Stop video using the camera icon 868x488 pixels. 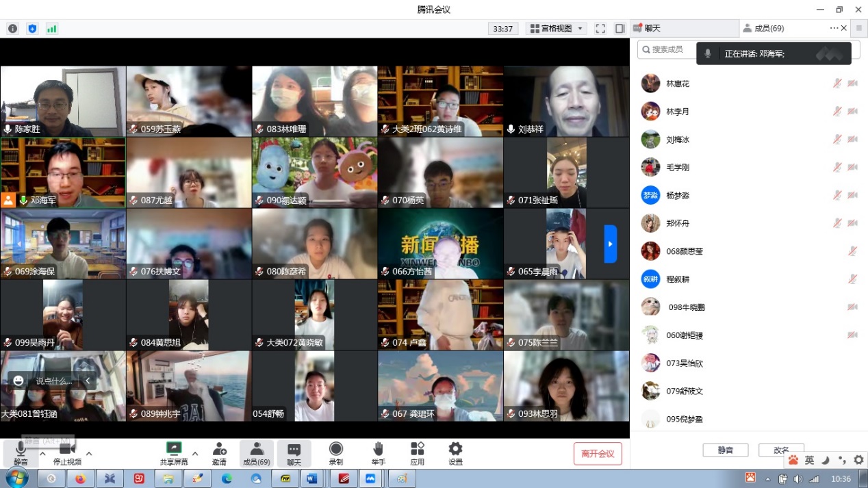click(66, 449)
